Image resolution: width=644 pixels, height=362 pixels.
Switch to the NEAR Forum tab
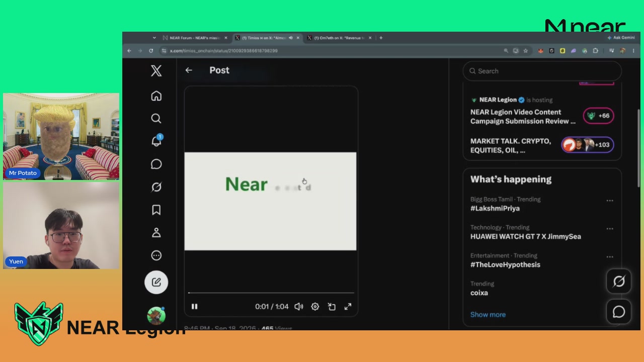point(195,38)
